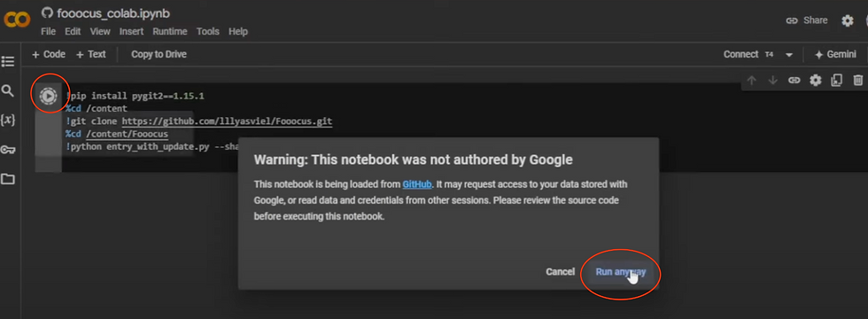
Task: Open the Insert menu
Action: click(x=132, y=32)
